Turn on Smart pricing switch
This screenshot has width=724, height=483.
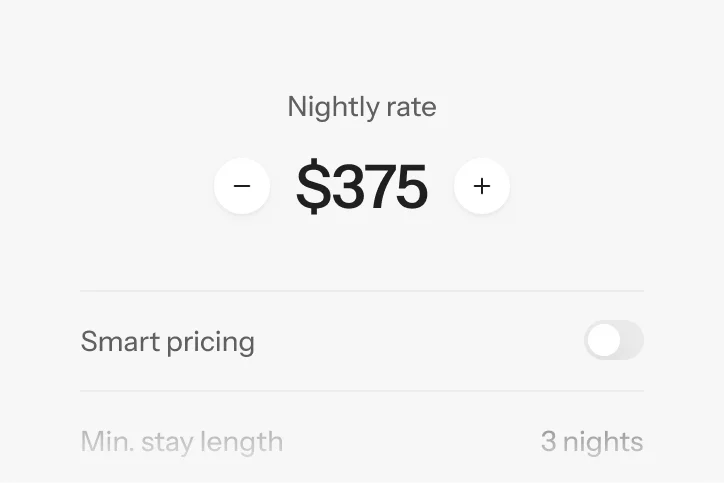[613, 341]
